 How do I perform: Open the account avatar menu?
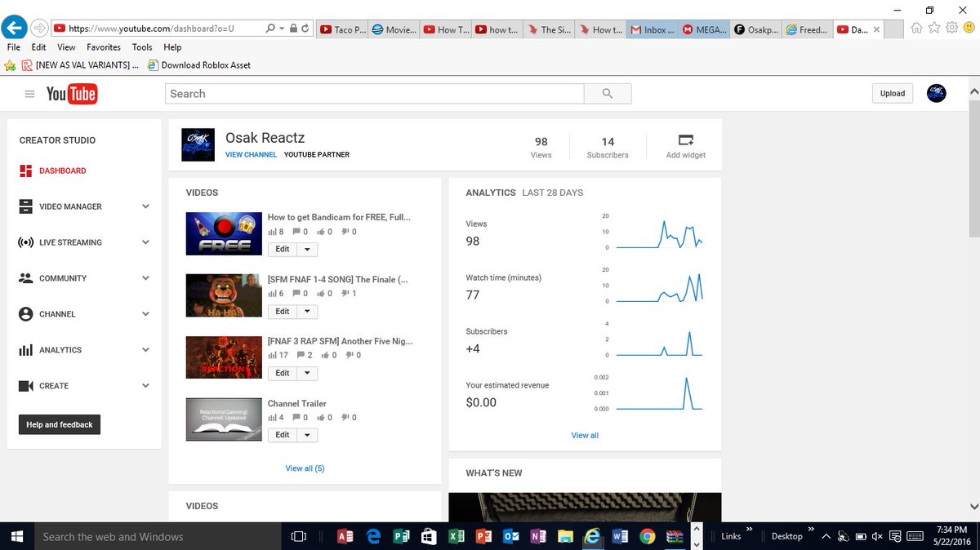pos(937,93)
